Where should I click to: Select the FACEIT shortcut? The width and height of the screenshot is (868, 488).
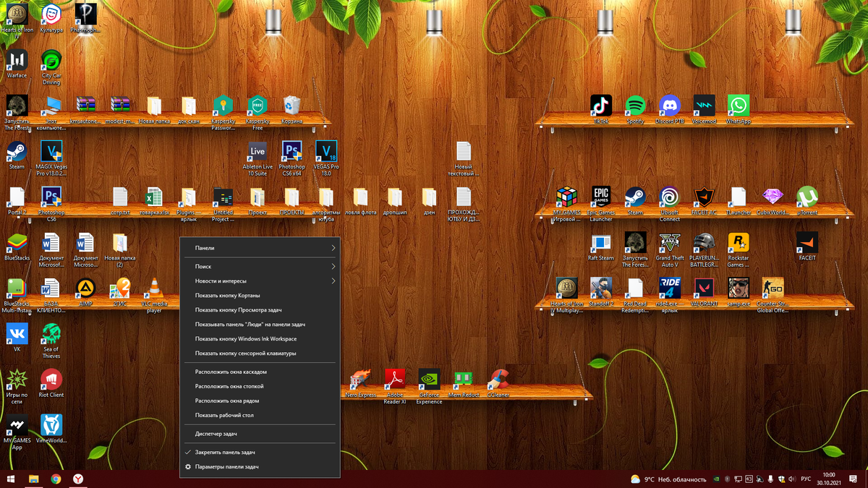(x=807, y=247)
